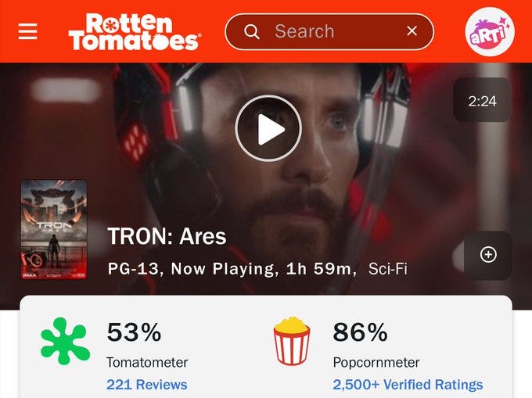Image resolution: width=532 pixels, height=398 pixels.
Task: Click the 2:24 trailer duration badge
Action: (482, 101)
